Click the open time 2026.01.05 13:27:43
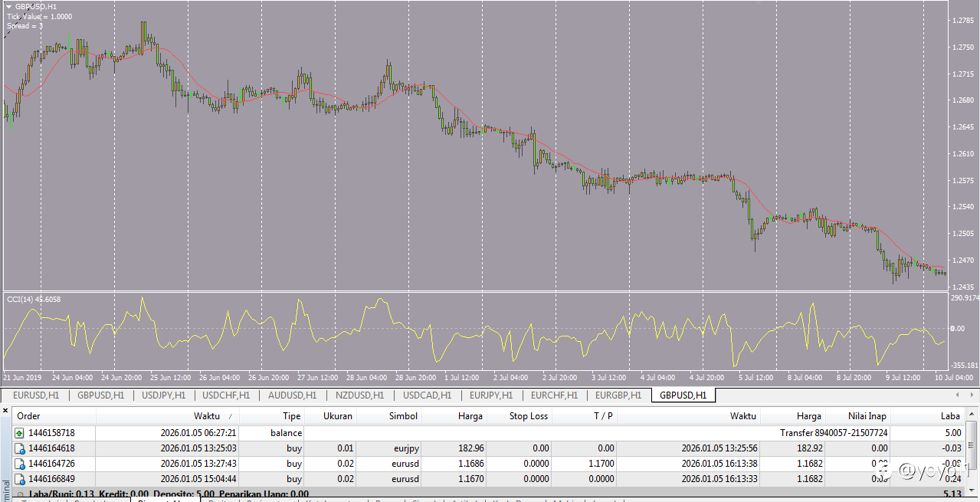The height and width of the screenshot is (502, 980). (198, 464)
